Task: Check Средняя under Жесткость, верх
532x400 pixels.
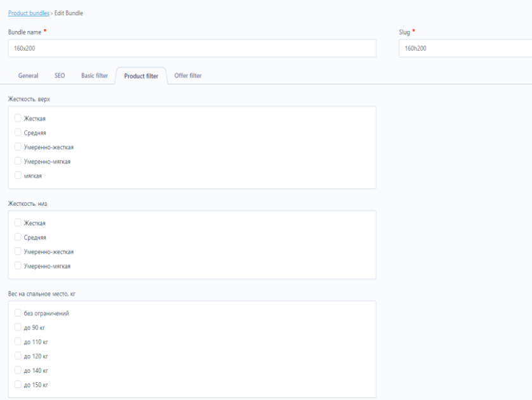Action: (18, 132)
